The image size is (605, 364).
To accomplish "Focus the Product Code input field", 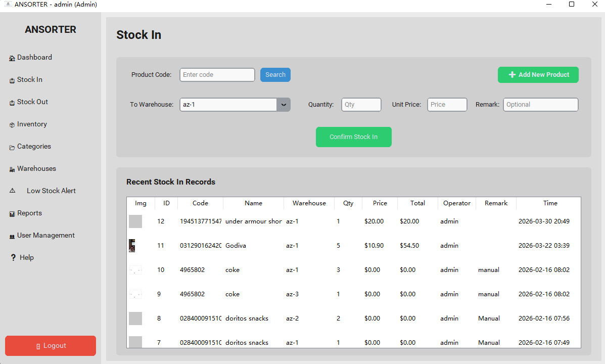I will [217, 75].
